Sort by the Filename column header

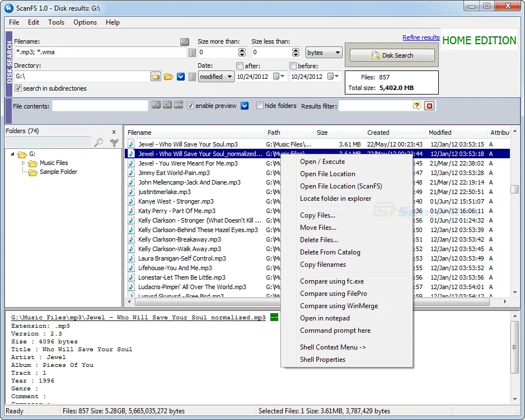(195, 133)
